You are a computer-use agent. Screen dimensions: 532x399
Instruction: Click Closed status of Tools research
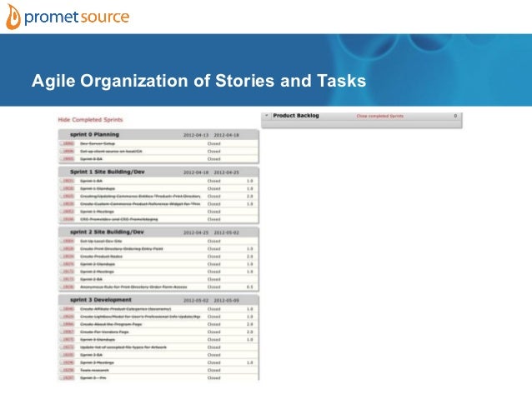click(213, 370)
